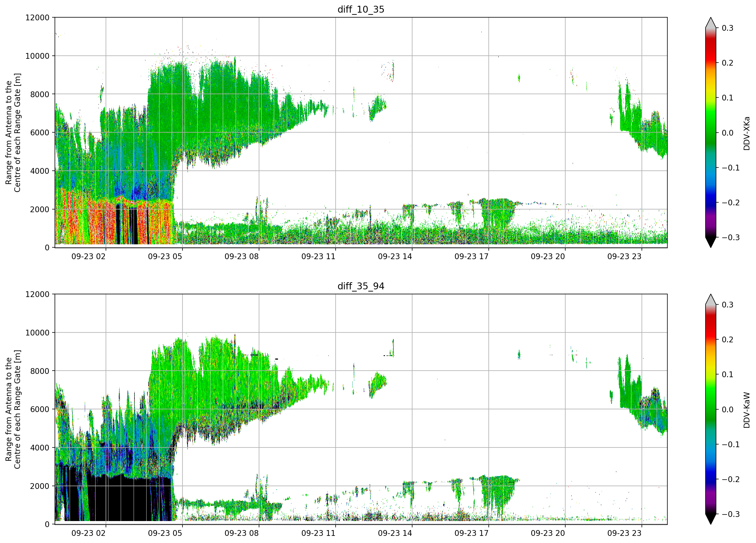Click the diff_35_94 plot title
Image resolution: width=756 pixels, height=543 pixels.
click(361, 286)
